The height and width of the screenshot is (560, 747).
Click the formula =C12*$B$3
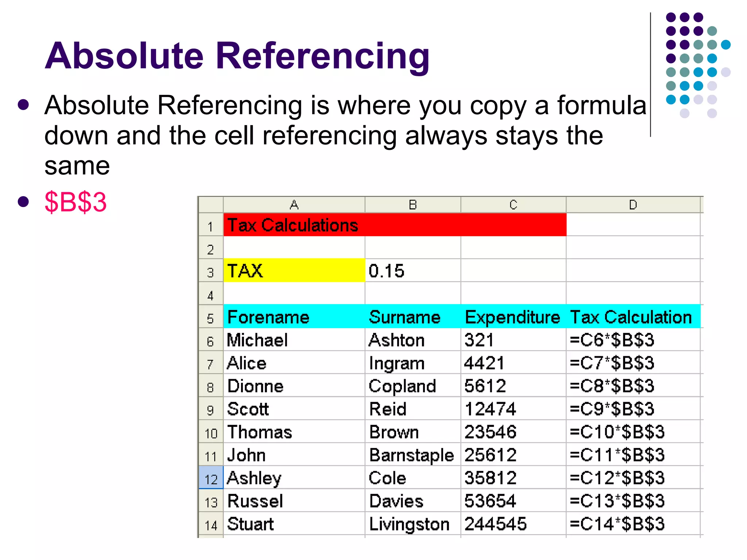coord(634,478)
